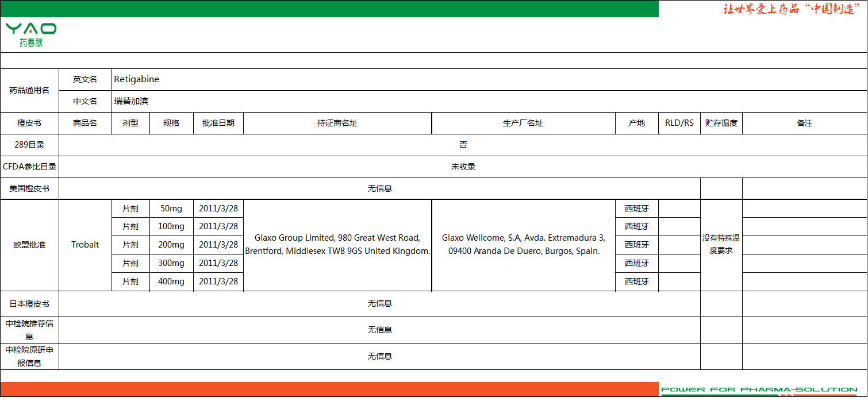Click "2011/3/28" in the 300mg row

click(218, 263)
